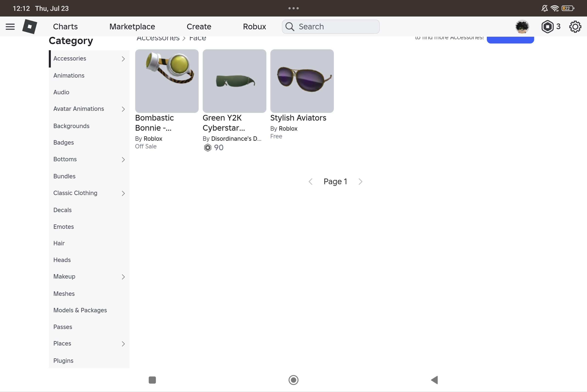587x392 pixels.
Task: Tap the Android back triangle
Action: coord(434,380)
